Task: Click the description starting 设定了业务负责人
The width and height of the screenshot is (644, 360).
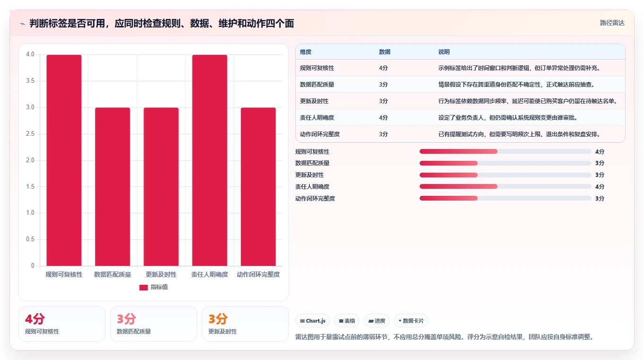Action: 508,118
